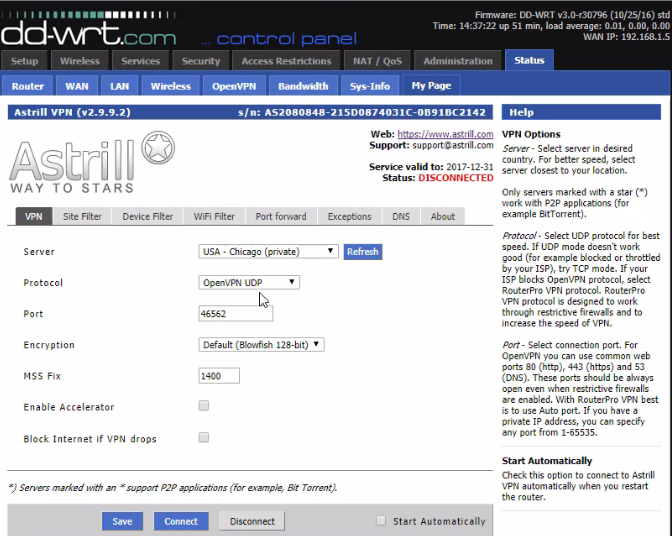The width and height of the screenshot is (672, 536).
Task: Enable the Accelerator checkbox
Action: point(204,405)
